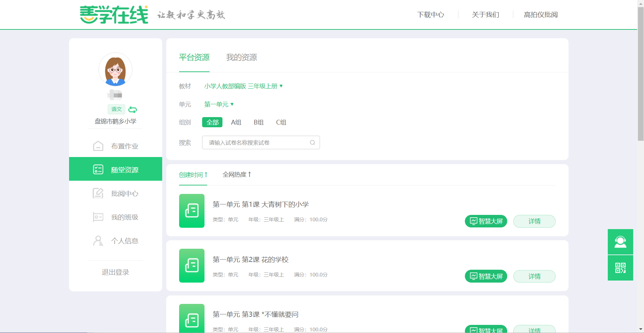Screen dimensions: 644x333
Task: Click the subject switch arrows icon
Action: [133, 110]
